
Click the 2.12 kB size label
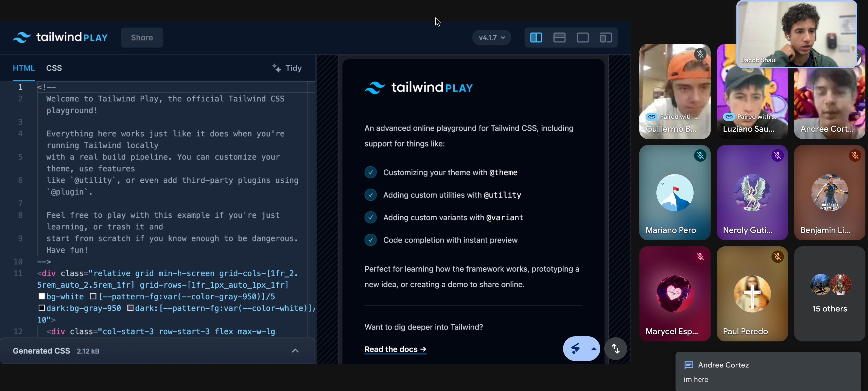[88, 351]
